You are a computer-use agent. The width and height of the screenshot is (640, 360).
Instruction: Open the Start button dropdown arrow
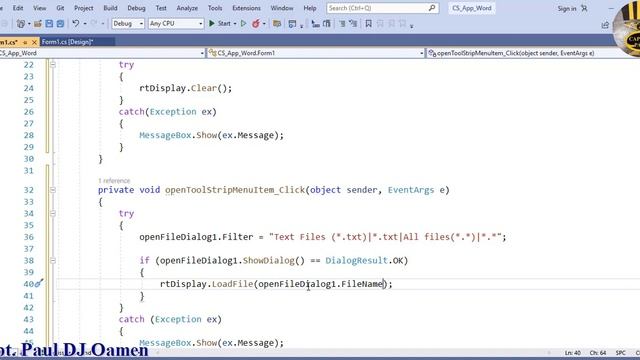pyautogui.click(x=235, y=24)
